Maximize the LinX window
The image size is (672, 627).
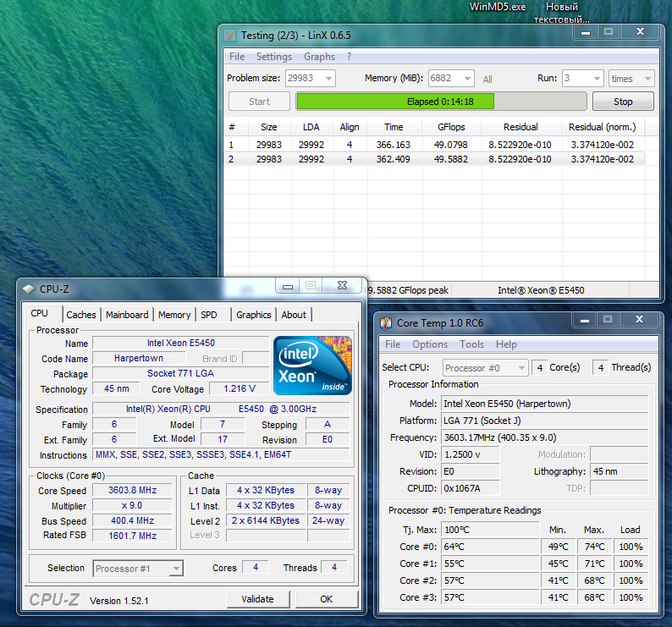[608, 32]
